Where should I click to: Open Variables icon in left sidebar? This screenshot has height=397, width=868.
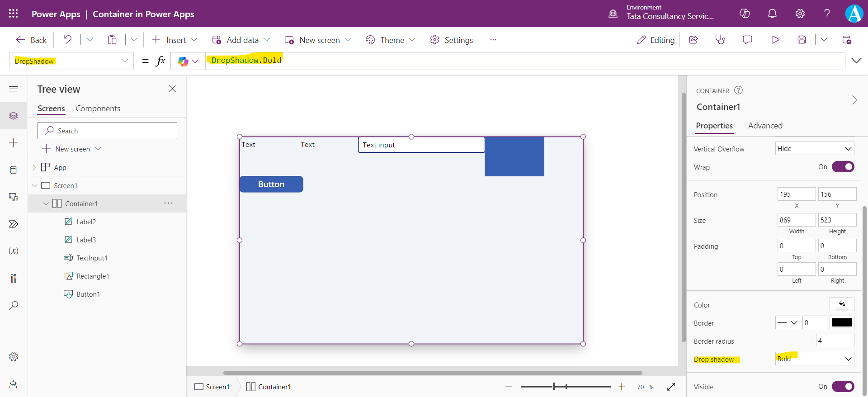14,251
